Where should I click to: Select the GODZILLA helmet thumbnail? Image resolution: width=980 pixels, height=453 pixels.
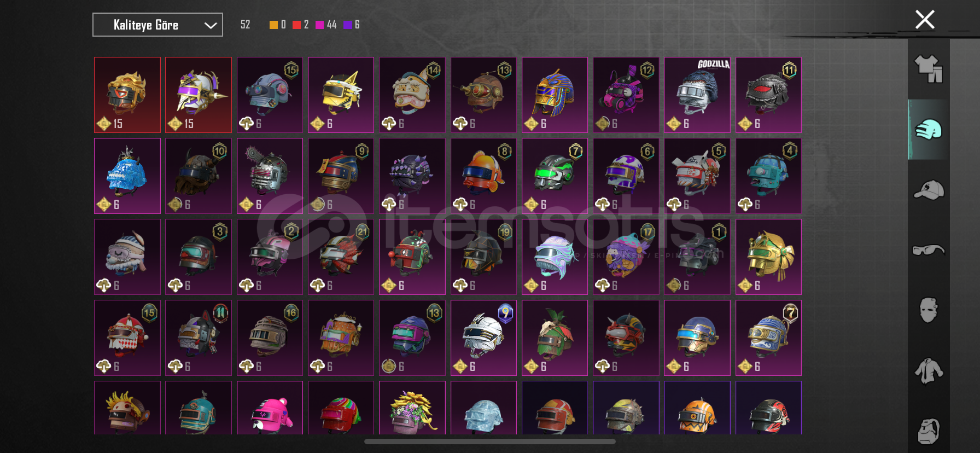point(697,95)
